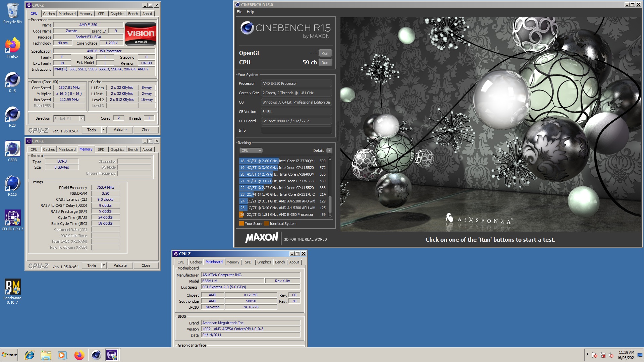644x362 pixels.
Task: Click the AMD Vision logo in CPU-Z
Action: pos(141,34)
